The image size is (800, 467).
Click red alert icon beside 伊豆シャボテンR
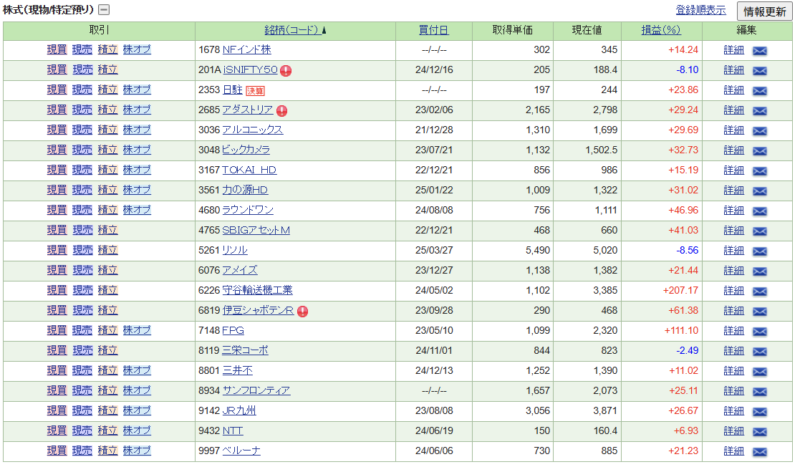(x=303, y=311)
